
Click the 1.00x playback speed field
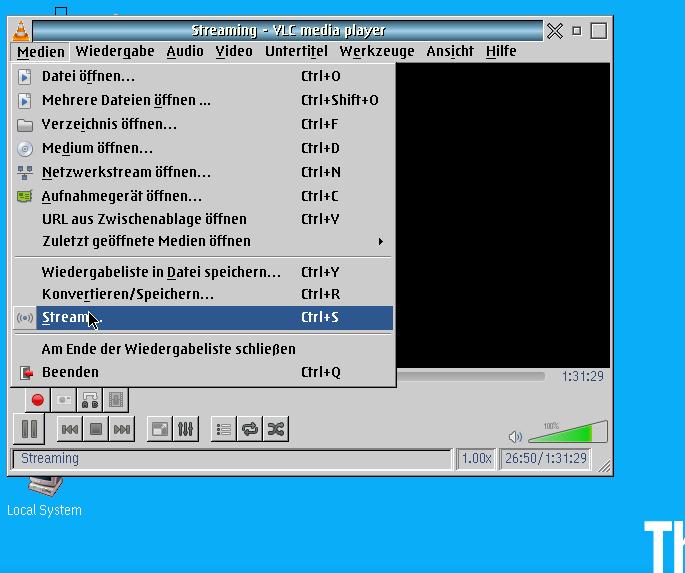coord(476,459)
